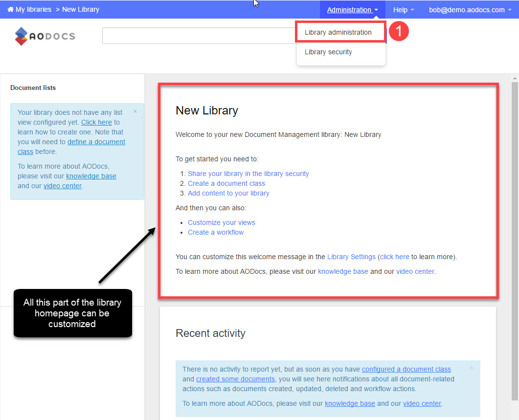
Task: Close the Recent activity notice
Action: pyautogui.click(x=472, y=368)
